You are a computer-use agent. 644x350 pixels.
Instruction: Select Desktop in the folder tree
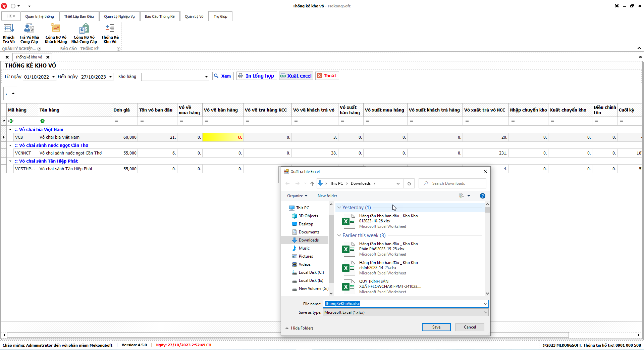tap(306, 224)
